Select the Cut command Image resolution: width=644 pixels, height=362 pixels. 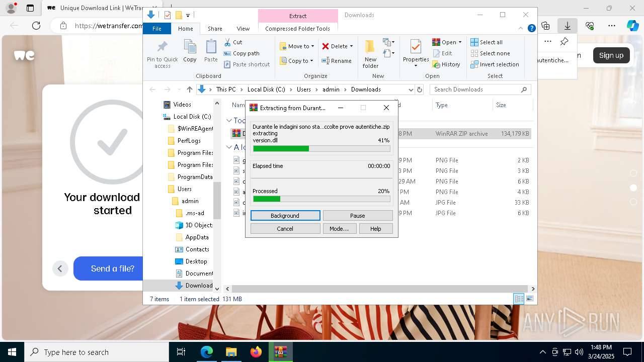pyautogui.click(x=233, y=42)
